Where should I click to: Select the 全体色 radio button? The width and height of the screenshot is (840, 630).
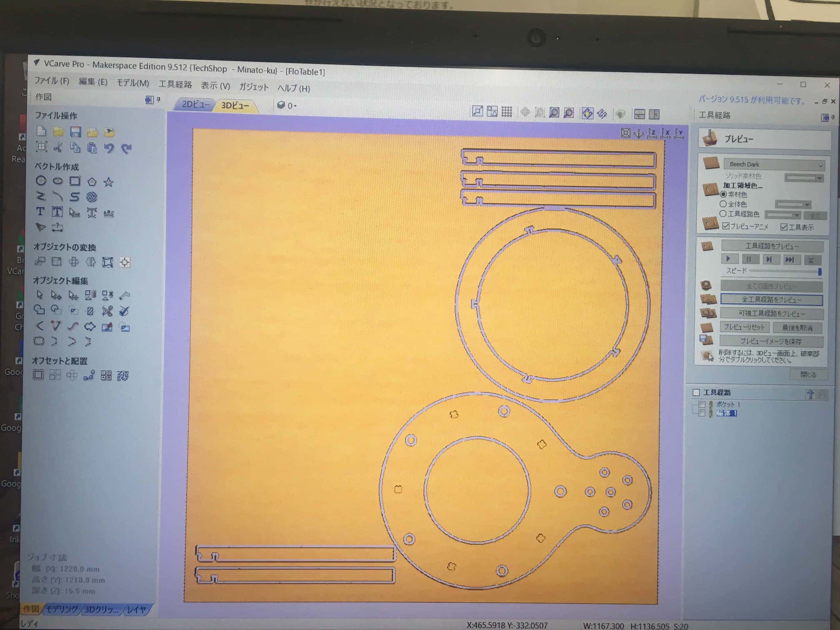pyautogui.click(x=723, y=204)
